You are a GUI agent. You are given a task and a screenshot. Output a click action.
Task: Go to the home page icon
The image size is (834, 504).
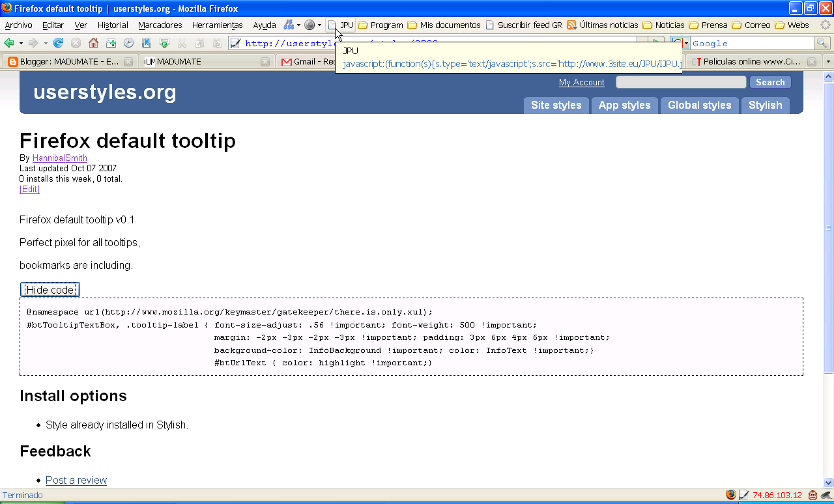pos(93,43)
